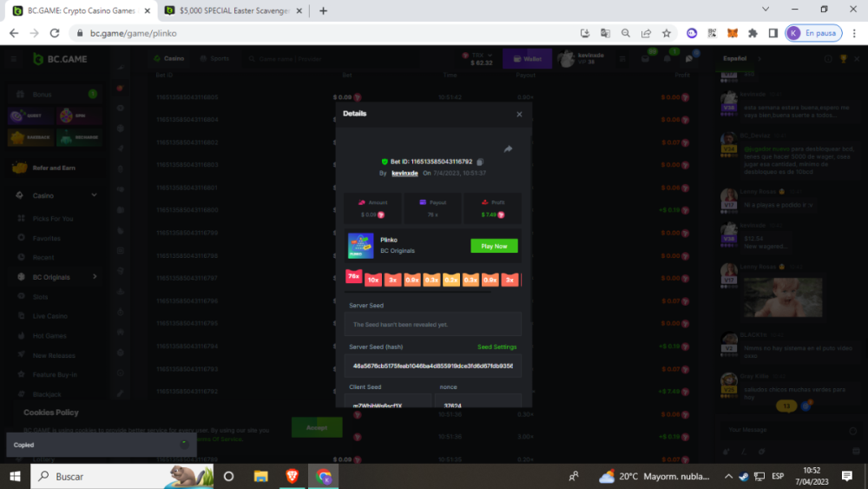Select the 76x multiplier result tile

tap(354, 277)
